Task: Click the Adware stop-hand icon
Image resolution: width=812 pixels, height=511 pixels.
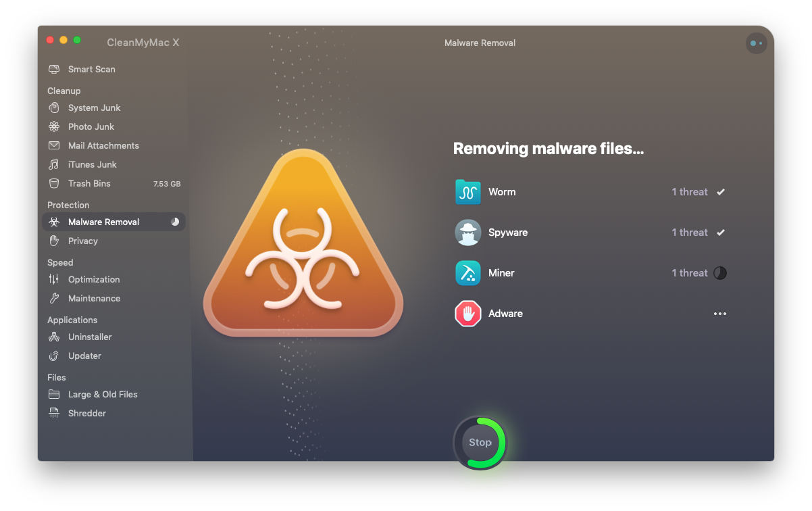Action: [x=468, y=314]
